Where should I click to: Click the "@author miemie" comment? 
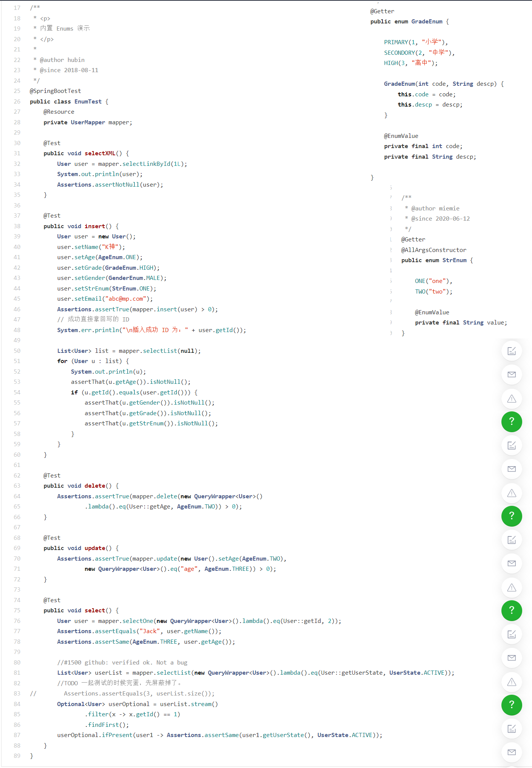[435, 209]
